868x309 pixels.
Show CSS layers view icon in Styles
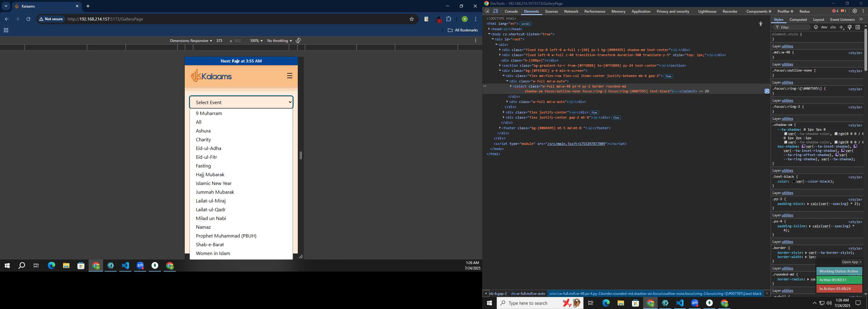(816, 27)
